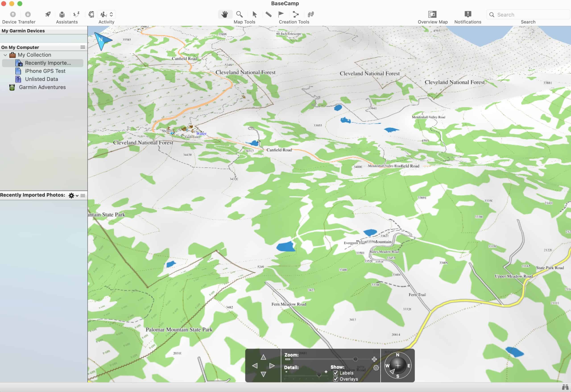Click the N on compass
Image resolution: width=571 pixels, height=392 pixels.
397,355
